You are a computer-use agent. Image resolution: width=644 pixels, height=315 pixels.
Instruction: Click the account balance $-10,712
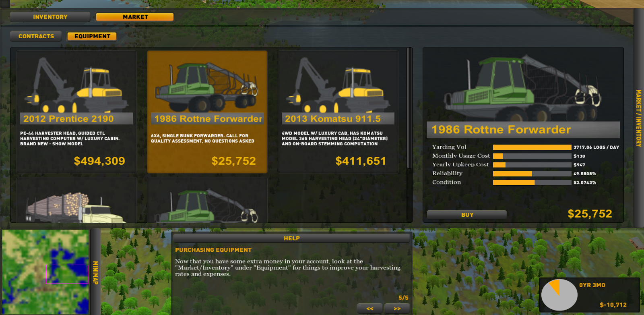pyautogui.click(x=613, y=305)
